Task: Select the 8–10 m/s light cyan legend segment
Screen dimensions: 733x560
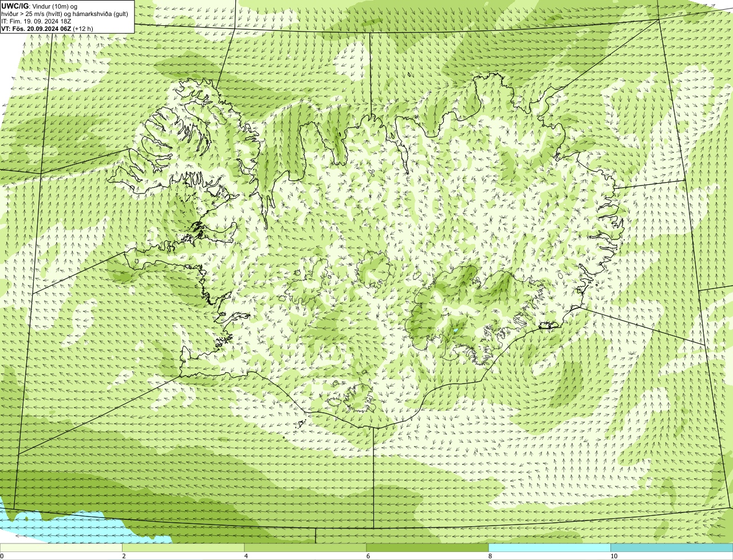Action: pos(549,547)
